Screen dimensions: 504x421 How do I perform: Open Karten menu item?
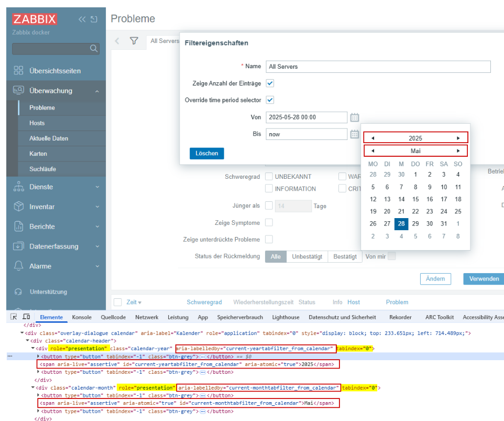38,154
